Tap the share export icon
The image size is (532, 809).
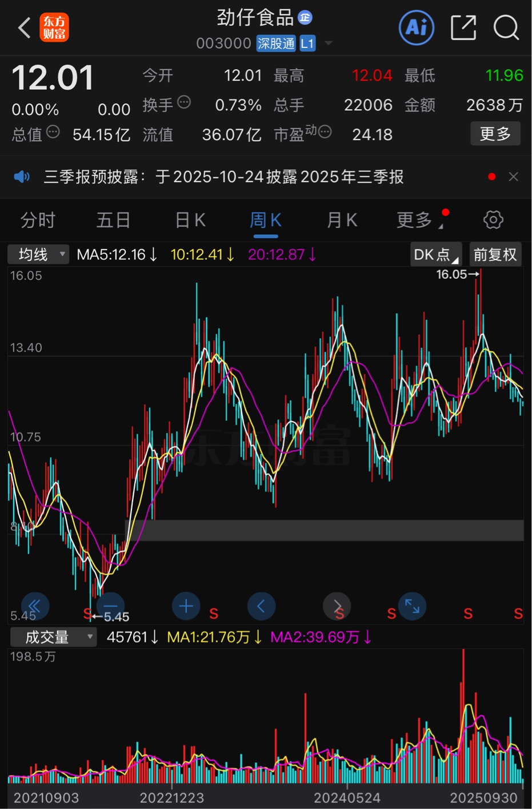click(x=463, y=27)
